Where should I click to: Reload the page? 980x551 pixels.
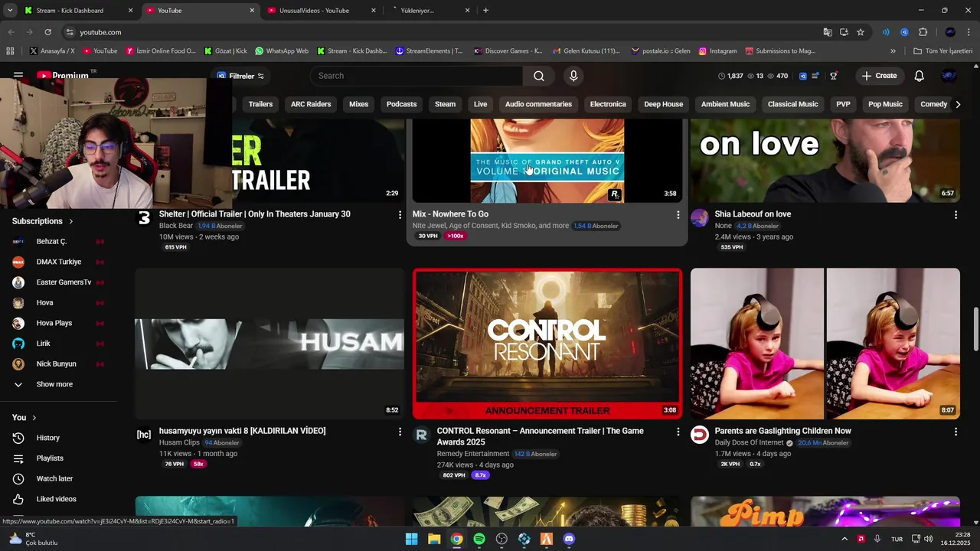[47, 32]
